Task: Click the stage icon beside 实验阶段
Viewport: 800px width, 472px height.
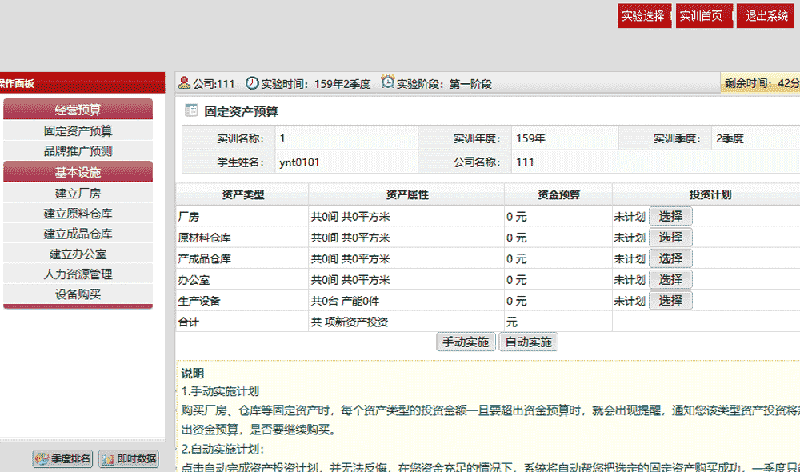Action: (x=388, y=83)
